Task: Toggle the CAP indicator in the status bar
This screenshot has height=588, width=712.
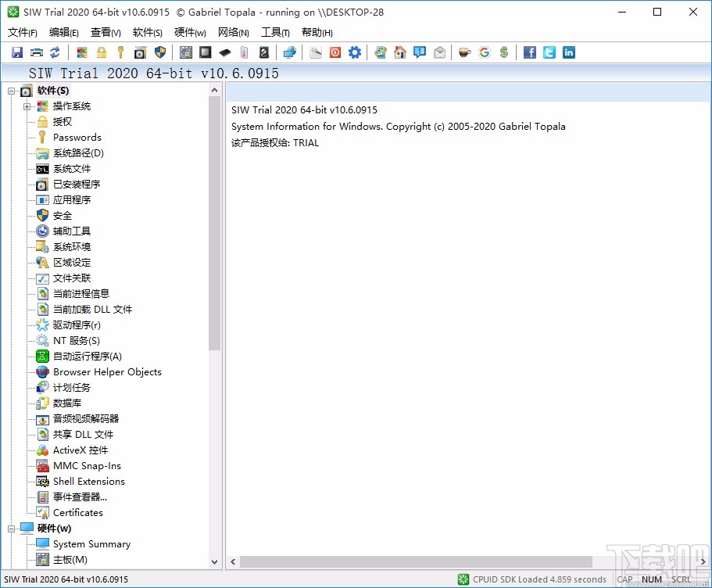Action: pos(625,579)
